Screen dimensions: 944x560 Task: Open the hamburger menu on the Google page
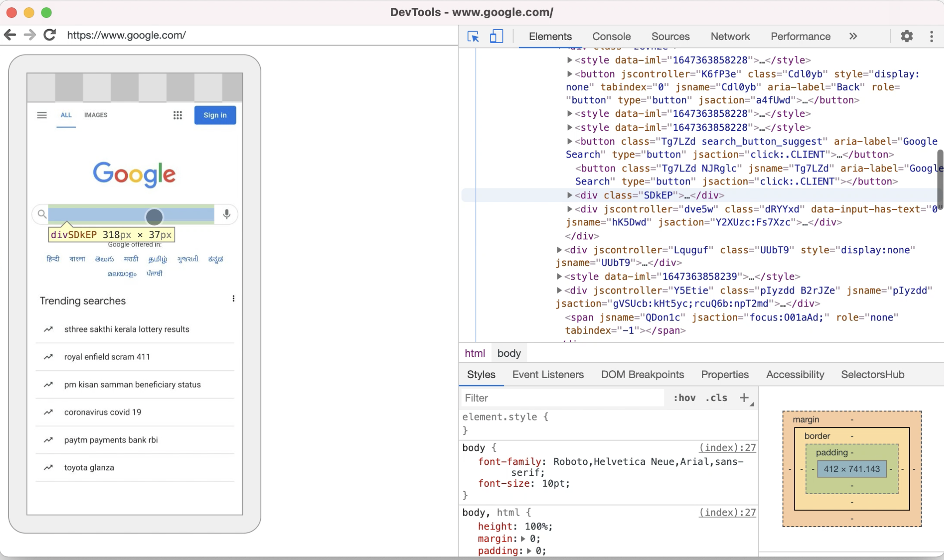point(41,115)
